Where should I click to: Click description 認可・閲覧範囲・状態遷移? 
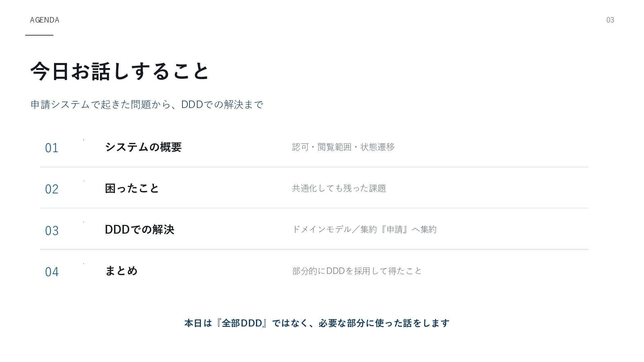[x=343, y=147]
